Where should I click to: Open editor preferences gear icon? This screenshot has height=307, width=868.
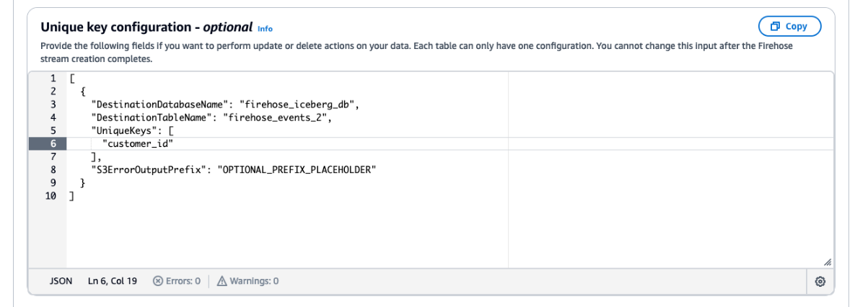pos(820,281)
